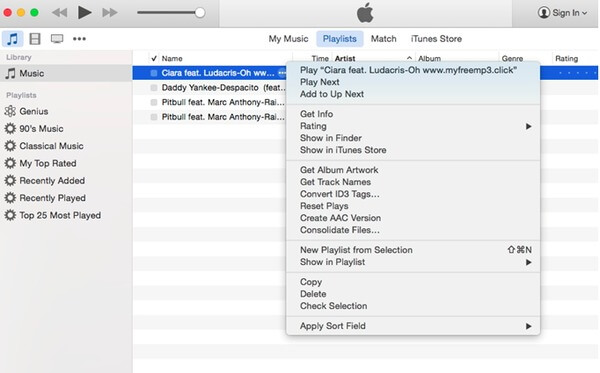Open the ellipsis button on the Ciara track row
This screenshot has width=600, height=373.
282,73
